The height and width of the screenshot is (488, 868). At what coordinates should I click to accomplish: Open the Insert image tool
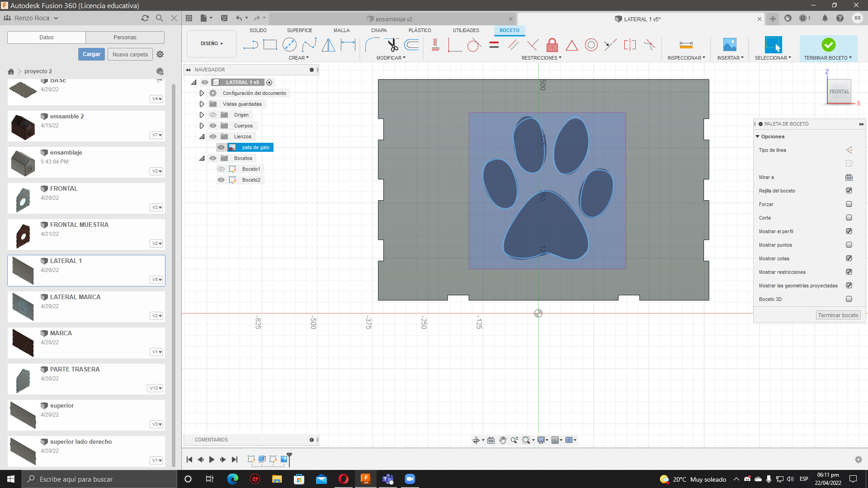point(730,45)
